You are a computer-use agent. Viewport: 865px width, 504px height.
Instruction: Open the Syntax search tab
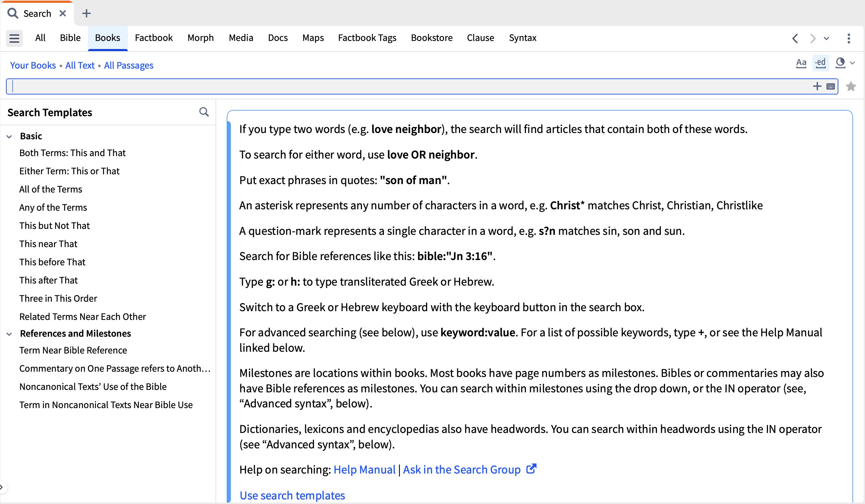(523, 38)
